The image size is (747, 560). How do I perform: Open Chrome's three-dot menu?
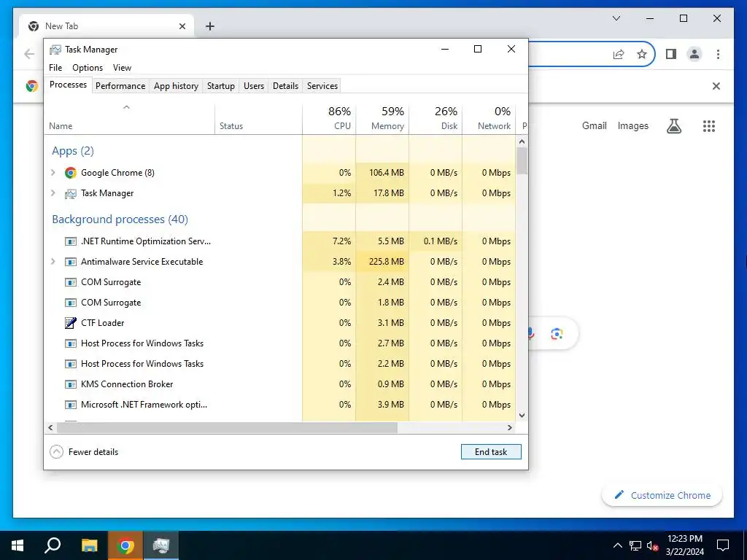[x=718, y=54]
